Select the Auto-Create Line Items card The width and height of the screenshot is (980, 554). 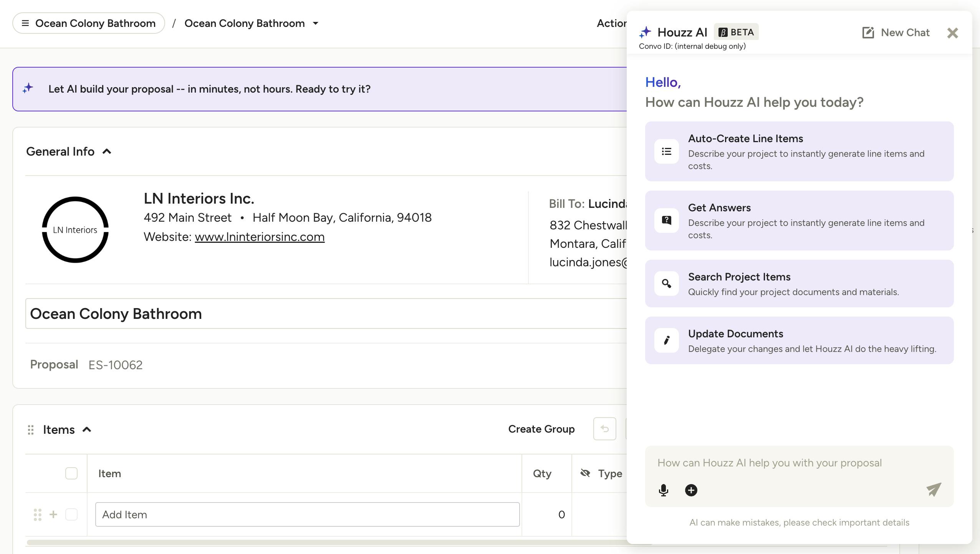pos(799,151)
